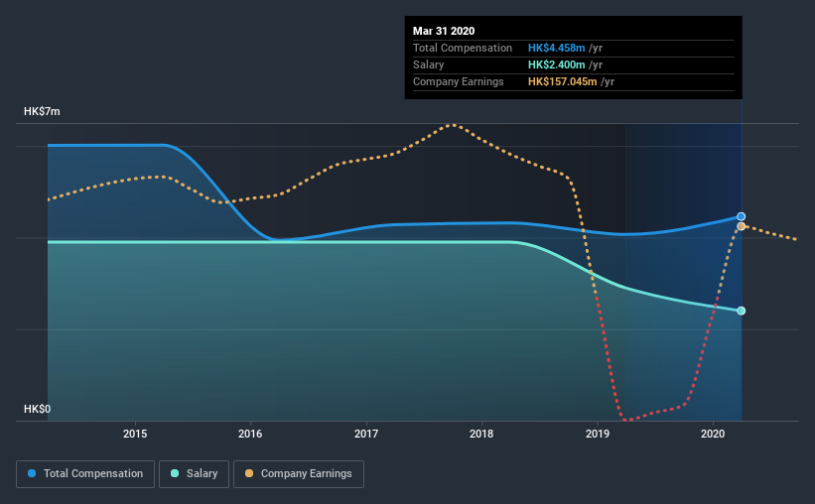
Task: Select the 2017 x-axis label
Action: (x=366, y=434)
